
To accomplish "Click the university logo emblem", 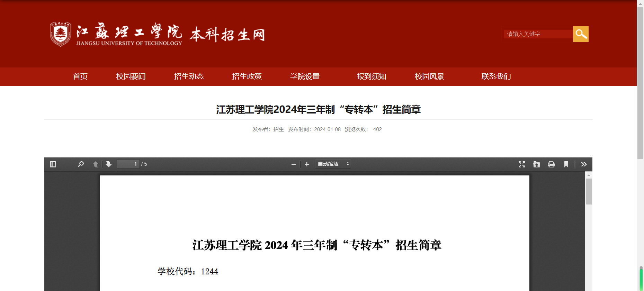I will tap(61, 34).
